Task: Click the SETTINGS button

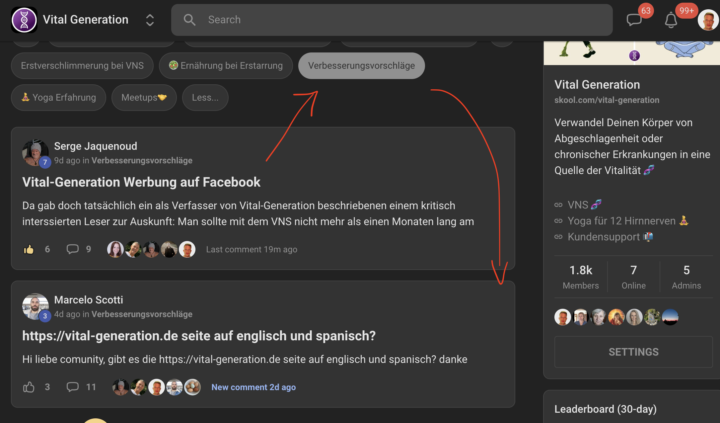Action: point(633,352)
